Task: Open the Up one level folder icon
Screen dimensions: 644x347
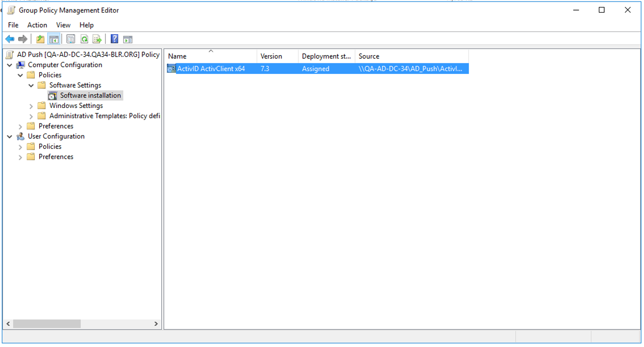Action: tap(40, 39)
